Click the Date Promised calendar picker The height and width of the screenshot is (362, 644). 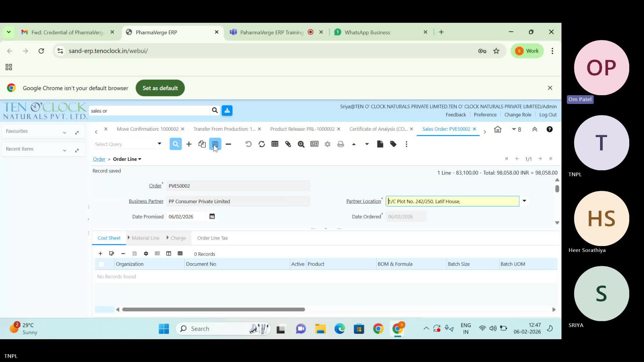pos(212,217)
